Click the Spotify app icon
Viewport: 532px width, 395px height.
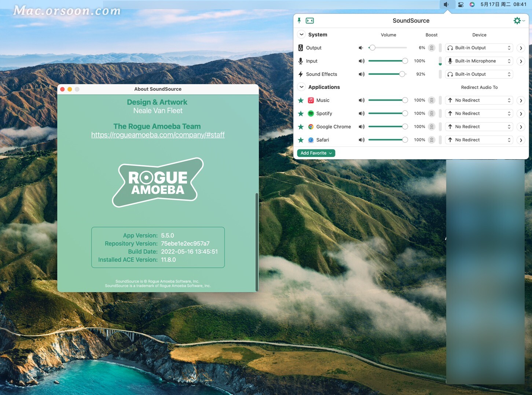pyautogui.click(x=311, y=113)
